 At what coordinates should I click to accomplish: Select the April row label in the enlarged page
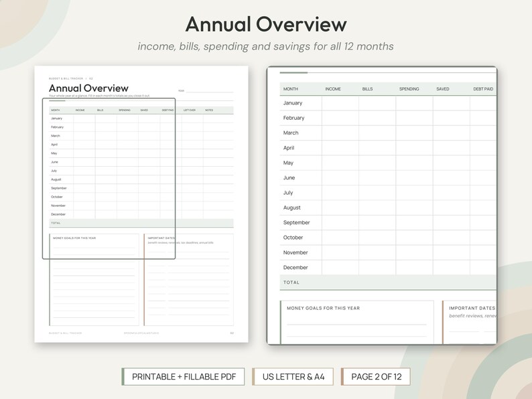point(289,148)
